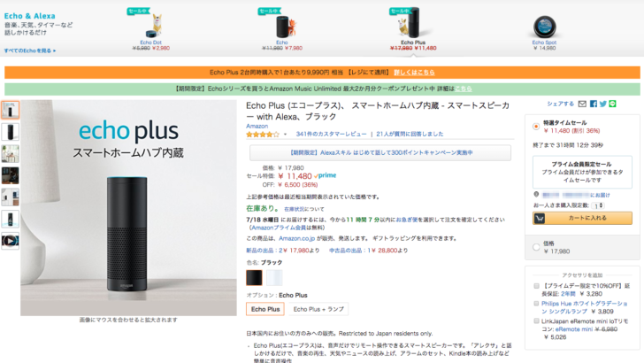644x363 pixels.
Task: Select the Echo Plus + ランプ option
Action: point(318,309)
